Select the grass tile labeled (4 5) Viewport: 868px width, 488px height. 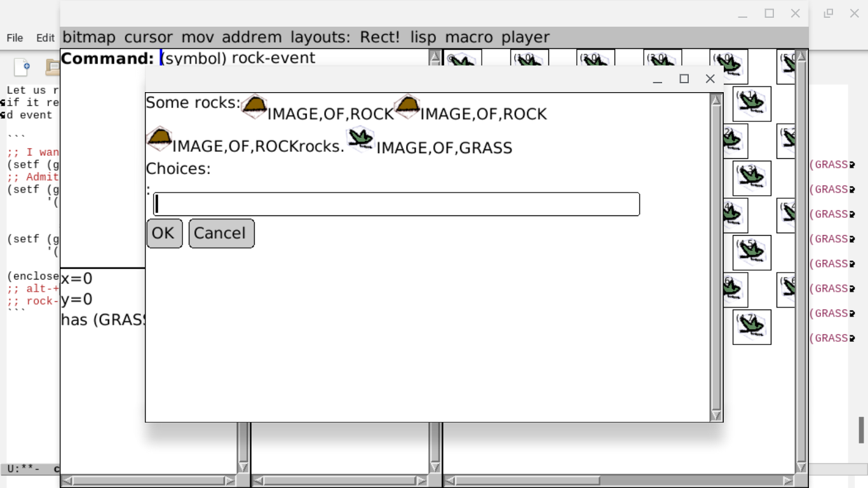[752, 253]
